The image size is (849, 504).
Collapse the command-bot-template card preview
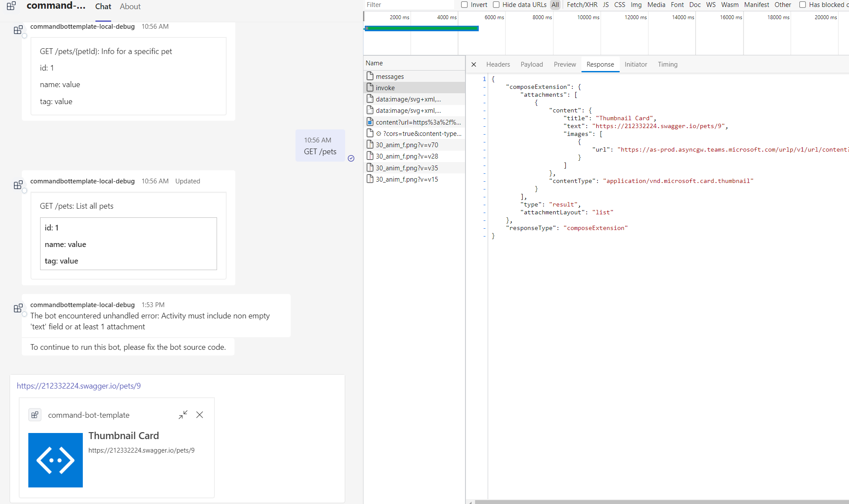pos(183,415)
